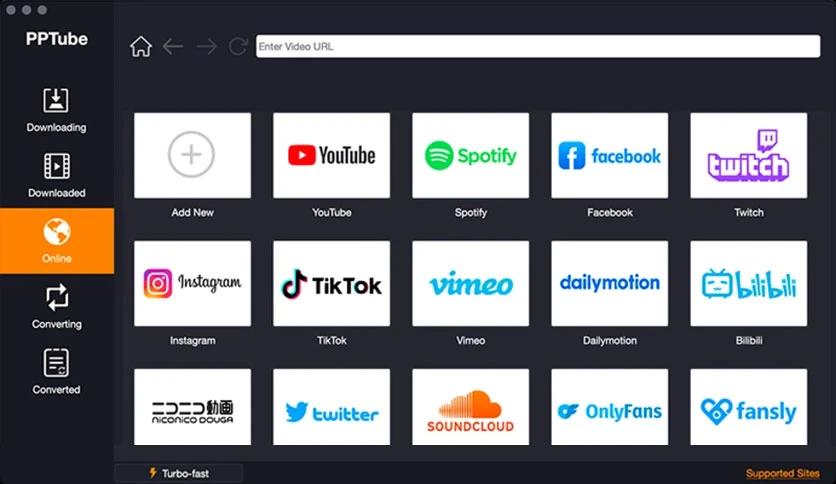Open the TikTok tile
Image resolution: width=836 pixels, height=484 pixels.
[x=331, y=284]
